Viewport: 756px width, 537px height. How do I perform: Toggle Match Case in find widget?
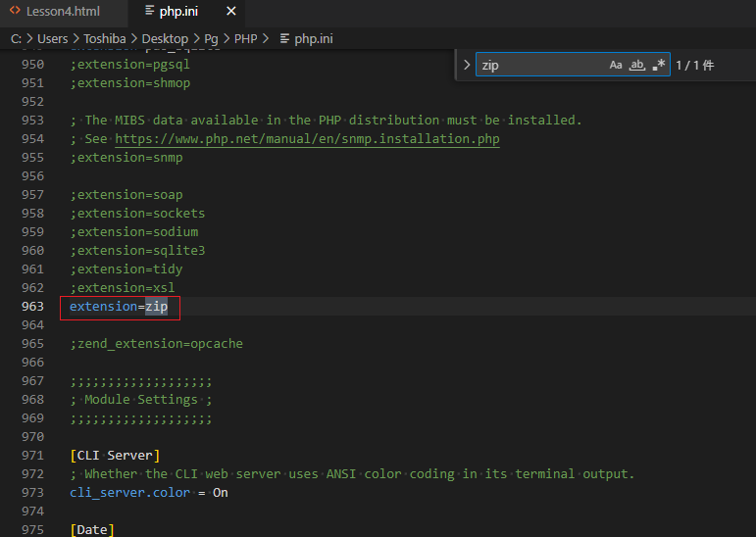pos(616,65)
